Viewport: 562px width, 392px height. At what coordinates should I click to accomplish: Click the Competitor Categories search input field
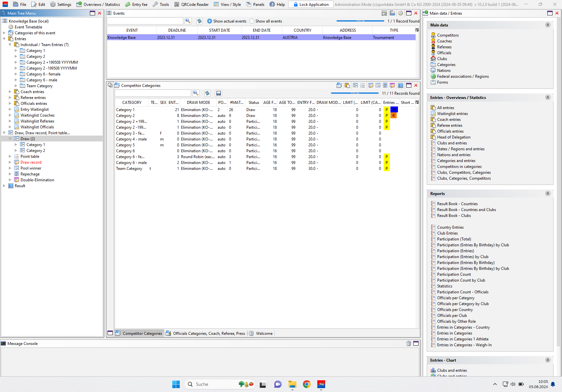click(x=153, y=93)
